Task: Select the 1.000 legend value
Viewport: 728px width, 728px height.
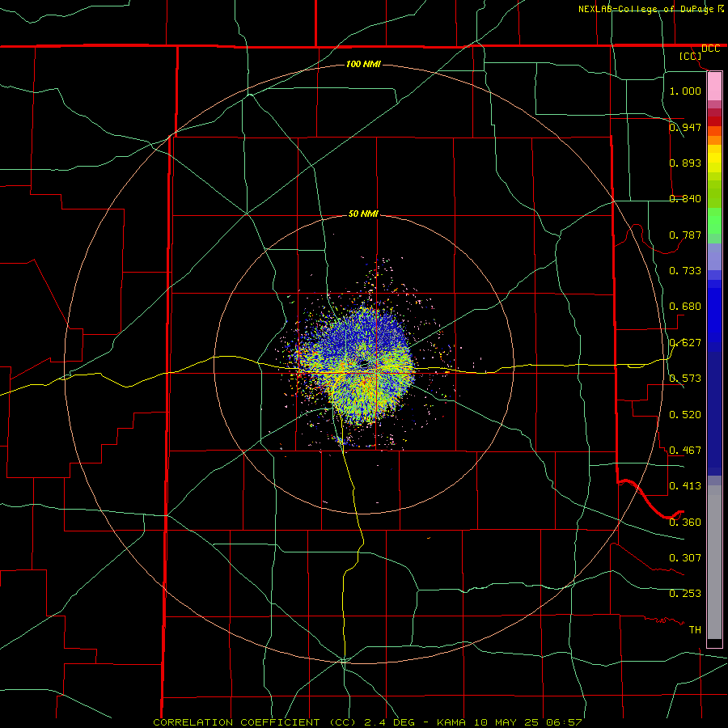Action: 685,91
